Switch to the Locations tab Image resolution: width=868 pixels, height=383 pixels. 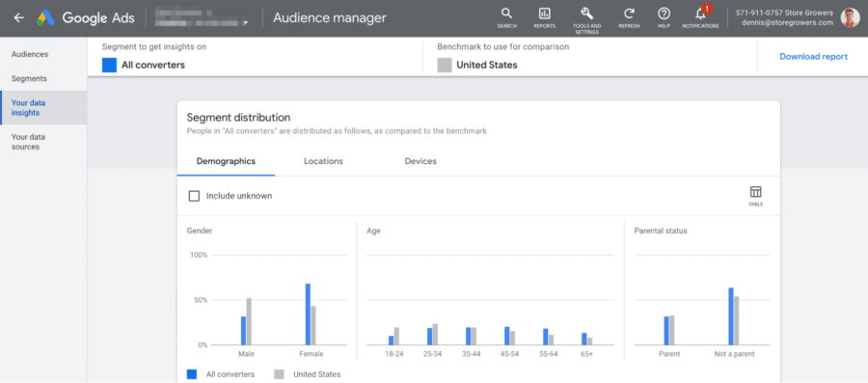(x=323, y=161)
